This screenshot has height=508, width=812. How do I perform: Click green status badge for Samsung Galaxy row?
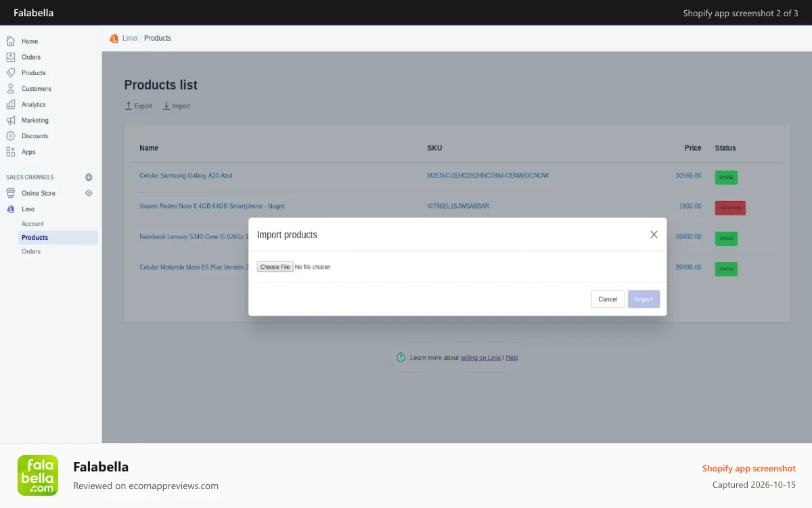726,177
